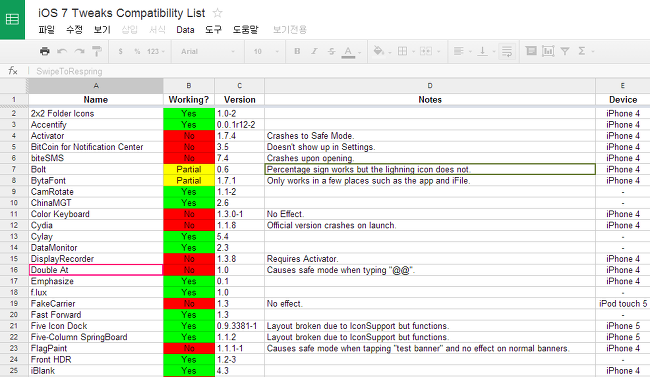Open the 도움말 menu

[245, 30]
